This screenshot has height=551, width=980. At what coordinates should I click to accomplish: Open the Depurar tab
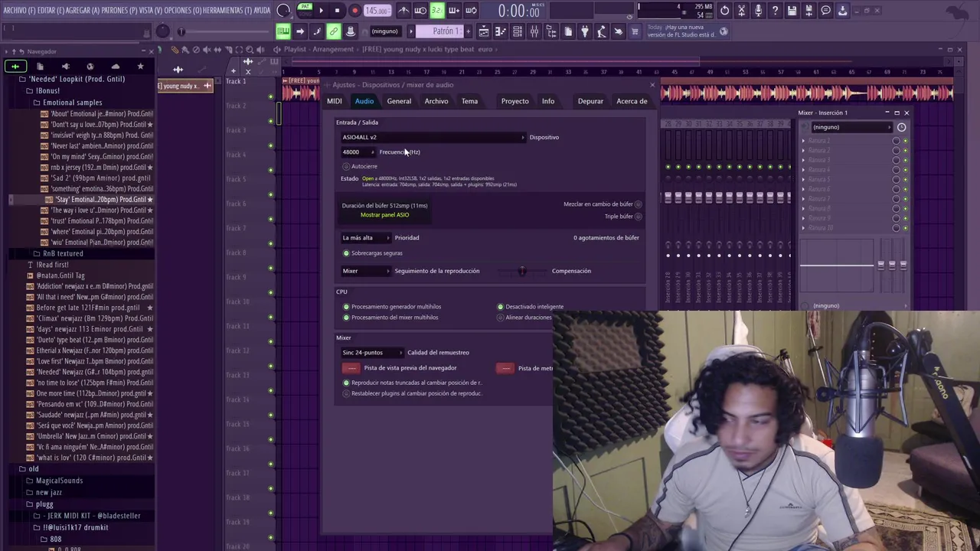point(590,101)
